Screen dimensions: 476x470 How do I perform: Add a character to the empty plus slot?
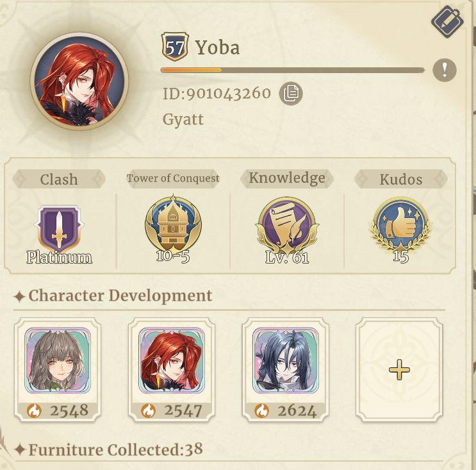(x=400, y=370)
